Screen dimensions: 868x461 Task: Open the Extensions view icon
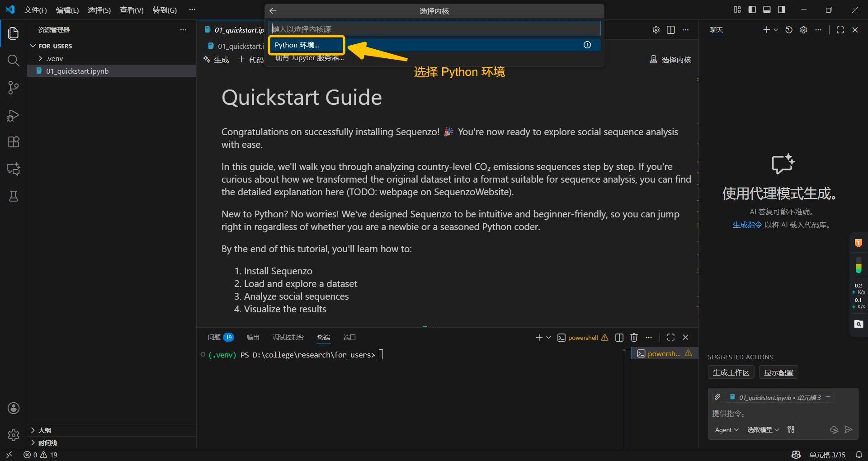point(13,142)
